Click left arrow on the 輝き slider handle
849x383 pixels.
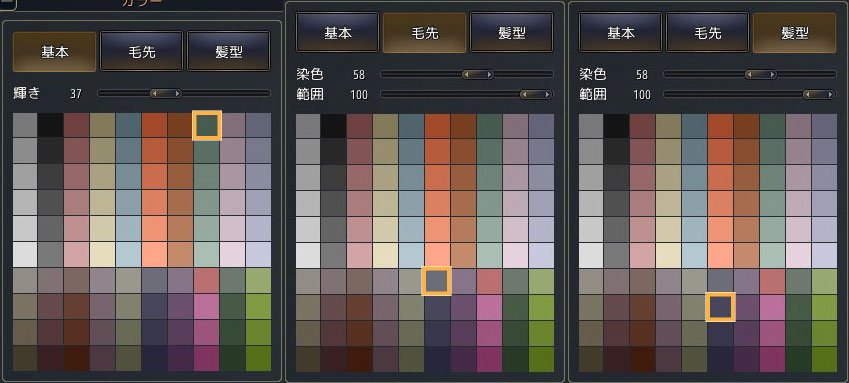tap(154, 94)
